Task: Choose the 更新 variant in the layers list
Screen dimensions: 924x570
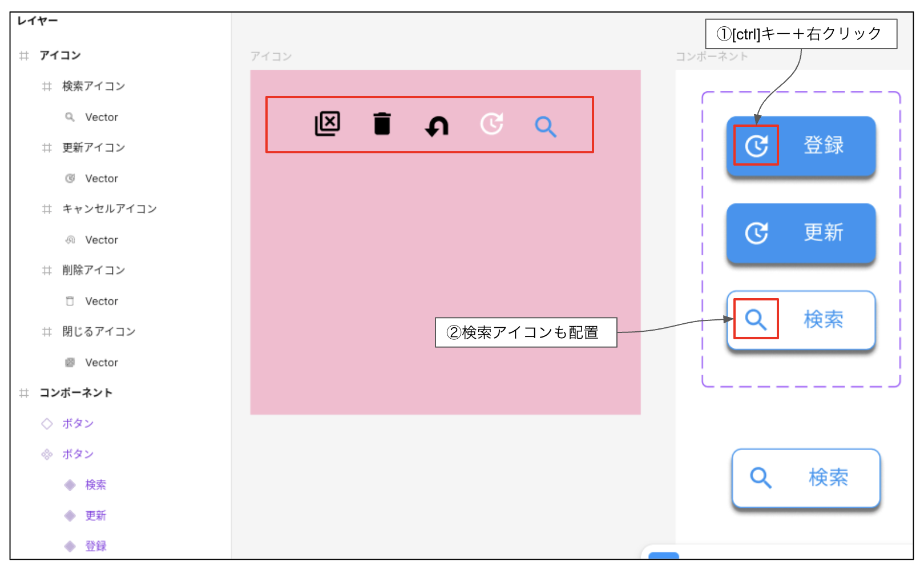Action: [x=95, y=516]
